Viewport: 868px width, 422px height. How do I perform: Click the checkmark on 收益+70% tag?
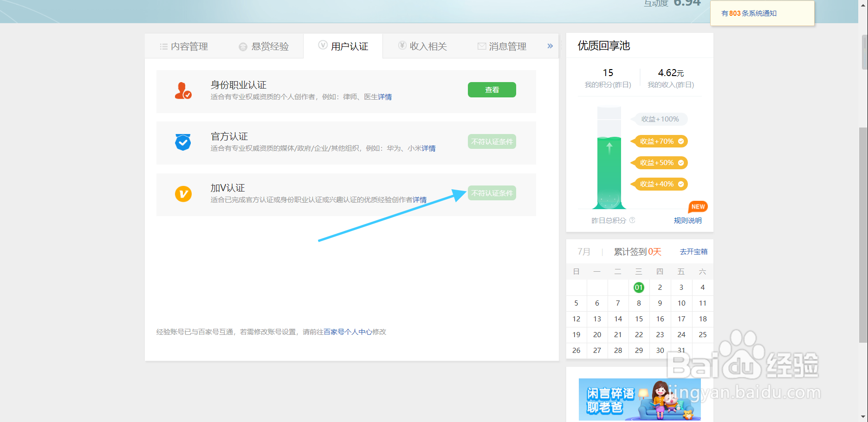[x=681, y=141]
